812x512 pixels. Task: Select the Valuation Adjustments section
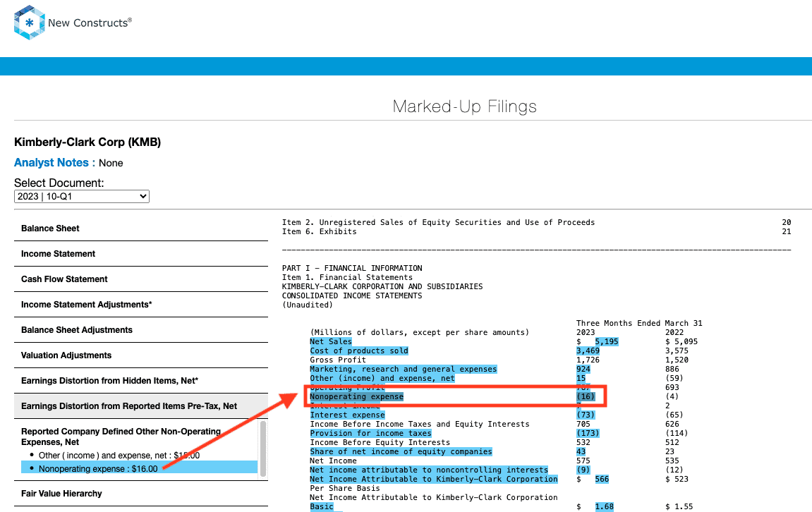(66, 355)
